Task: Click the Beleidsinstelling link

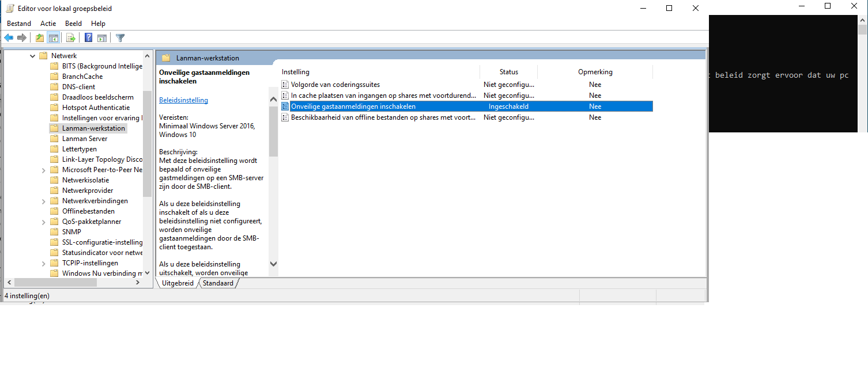Action: (x=183, y=100)
